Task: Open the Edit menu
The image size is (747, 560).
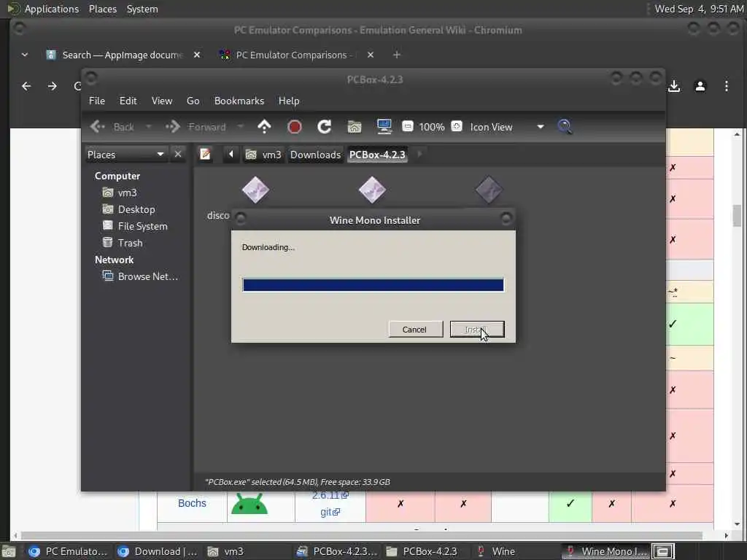Action: click(128, 101)
